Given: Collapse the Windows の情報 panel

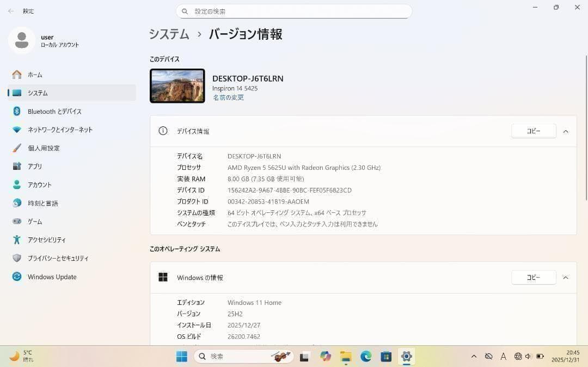Looking at the screenshot, I should pos(566,277).
